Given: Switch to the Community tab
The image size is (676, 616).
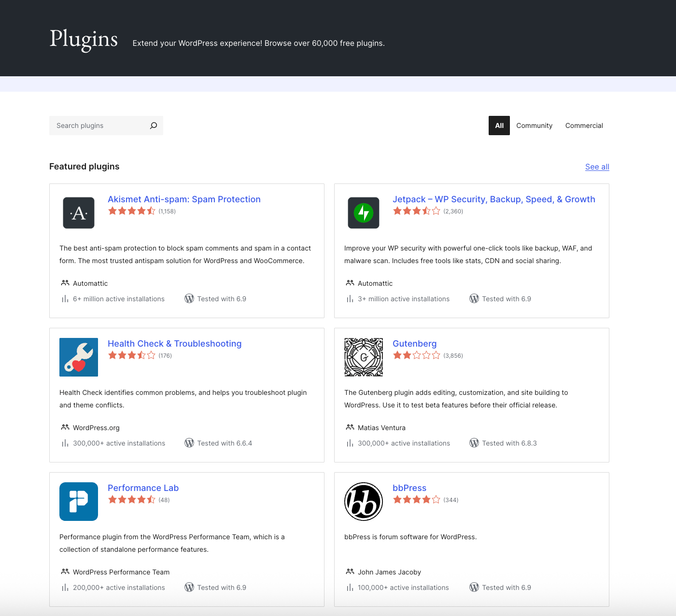Looking at the screenshot, I should tap(534, 125).
